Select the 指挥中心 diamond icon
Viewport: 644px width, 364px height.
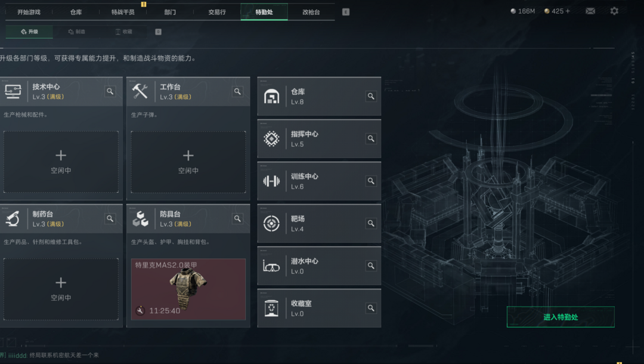pos(271,139)
